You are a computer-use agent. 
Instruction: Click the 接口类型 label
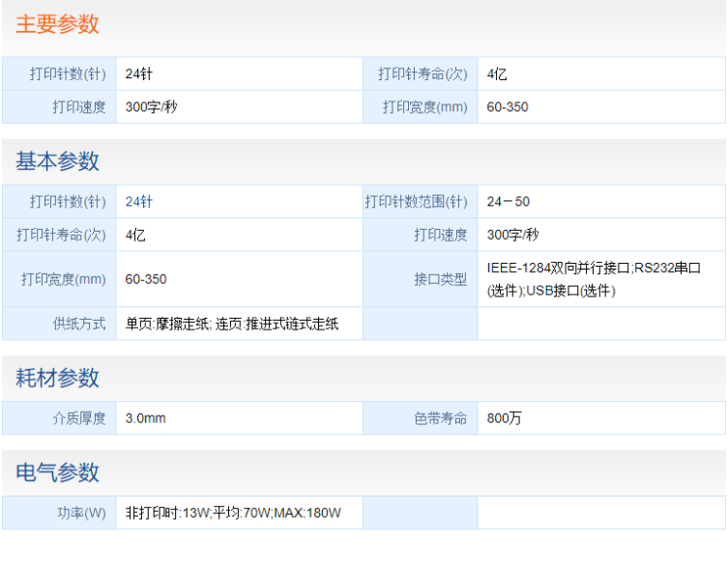441,279
